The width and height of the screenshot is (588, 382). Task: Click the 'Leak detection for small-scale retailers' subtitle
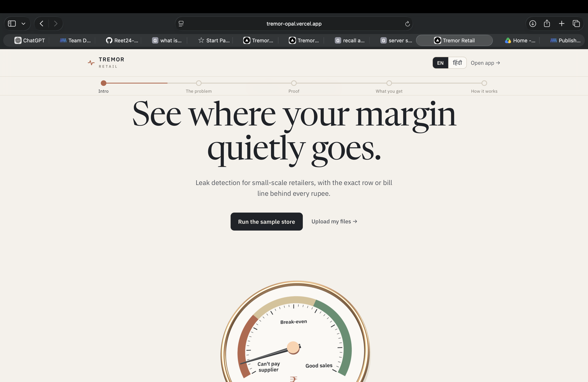pyautogui.click(x=294, y=188)
